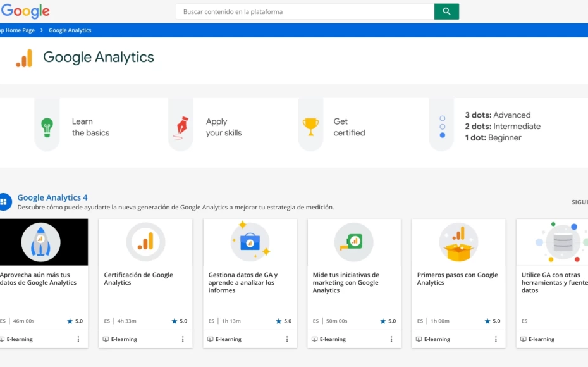
Task: Click the 50m 00s duration on Mide card
Action: [337, 321]
